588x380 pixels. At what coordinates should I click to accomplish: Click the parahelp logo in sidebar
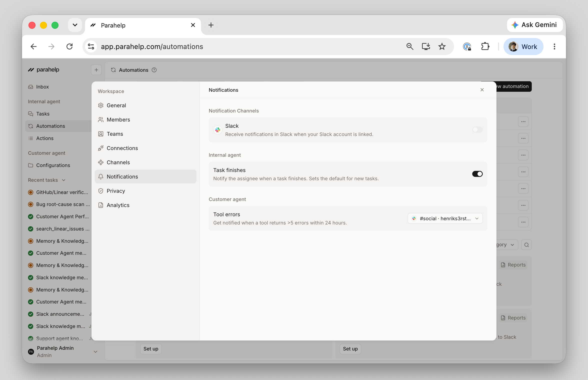pyautogui.click(x=44, y=70)
